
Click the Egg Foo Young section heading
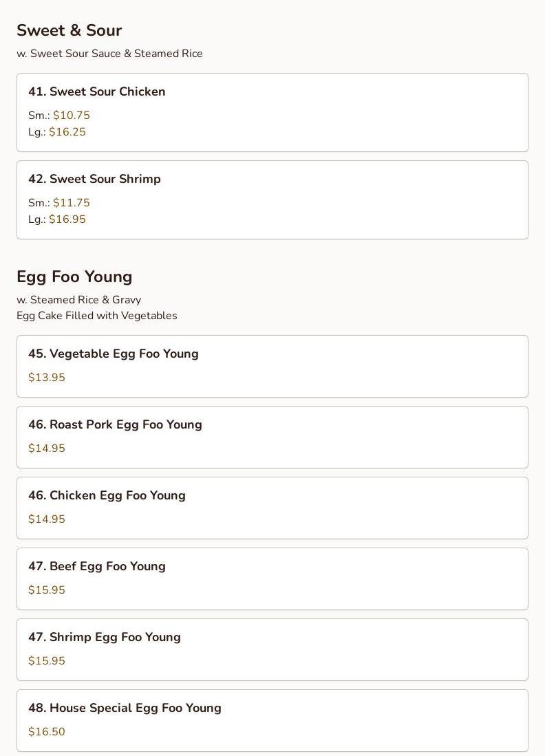point(74,277)
